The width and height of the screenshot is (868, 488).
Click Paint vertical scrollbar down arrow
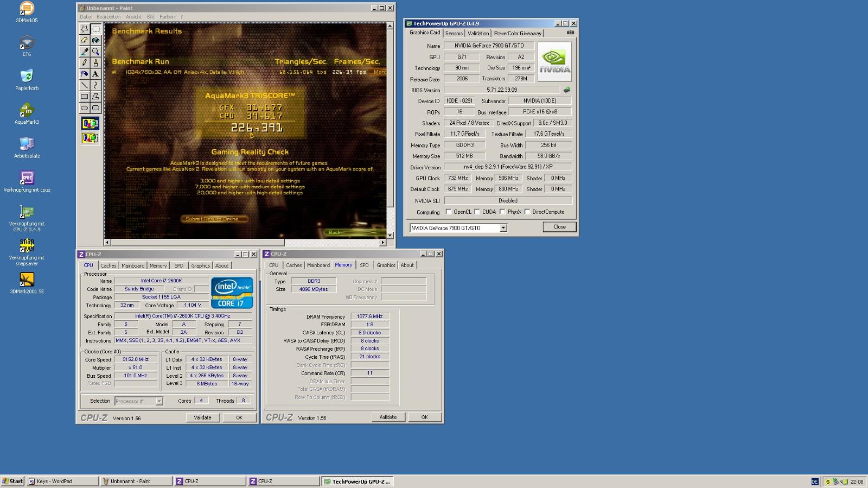pos(390,236)
